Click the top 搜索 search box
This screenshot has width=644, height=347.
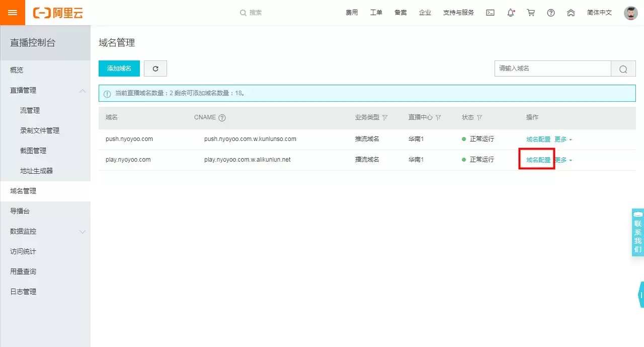(x=251, y=13)
